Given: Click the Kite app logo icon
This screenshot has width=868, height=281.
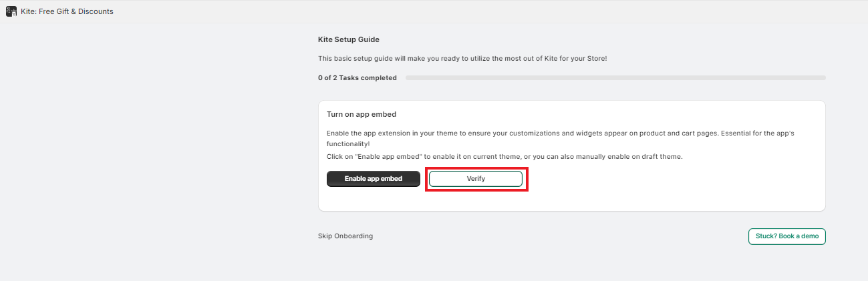Looking at the screenshot, I should [11, 11].
